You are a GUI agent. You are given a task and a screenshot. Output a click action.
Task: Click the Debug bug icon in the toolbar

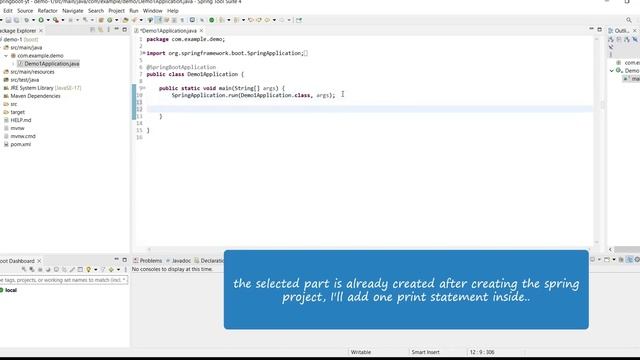(x=27, y=20)
